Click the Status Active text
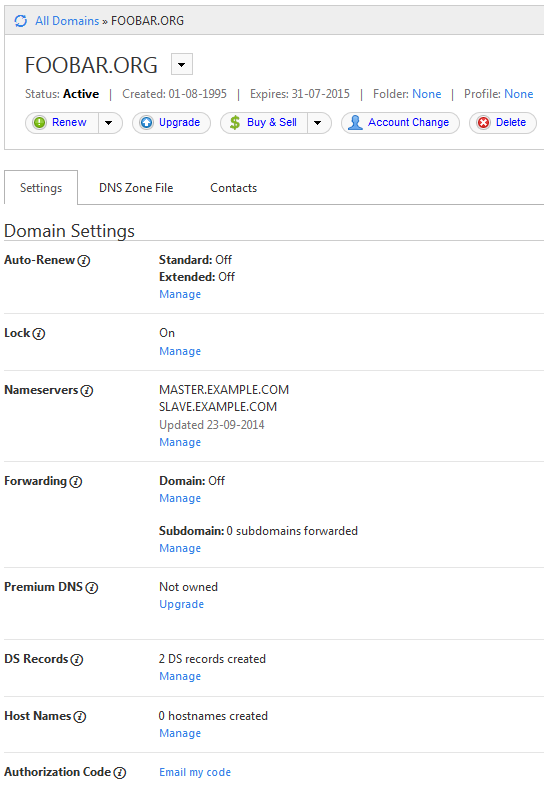Viewport: 544px width, 788px height. click(x=62, y=94)
